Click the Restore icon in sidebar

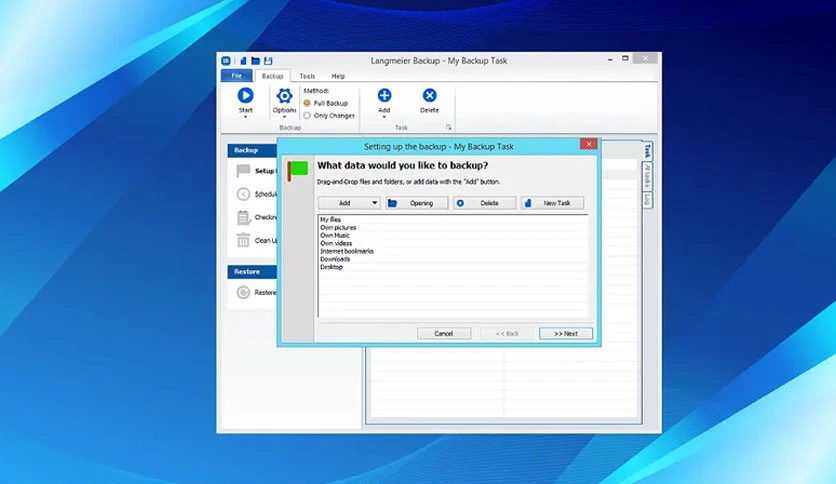[243, 292]
